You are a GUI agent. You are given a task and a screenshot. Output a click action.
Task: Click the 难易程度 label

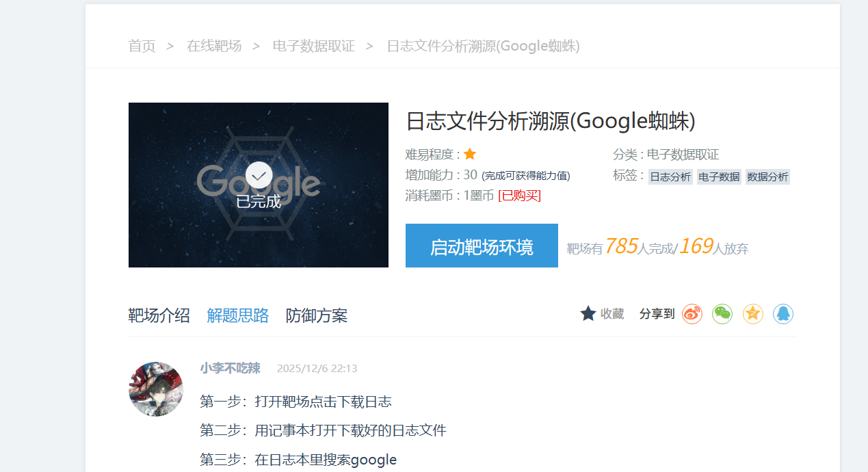coord(430,155)
